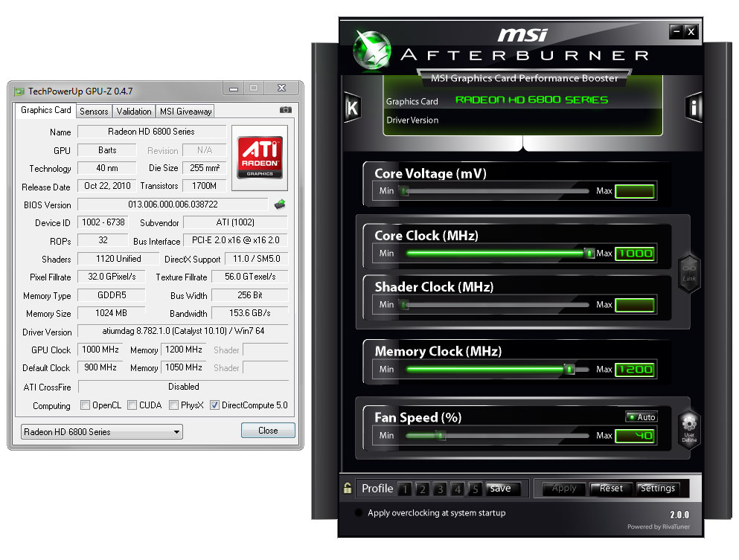Click the RADEON HD 6800 SERIES text in Afterburner
The image size is (739, 560).
point(531,100)
